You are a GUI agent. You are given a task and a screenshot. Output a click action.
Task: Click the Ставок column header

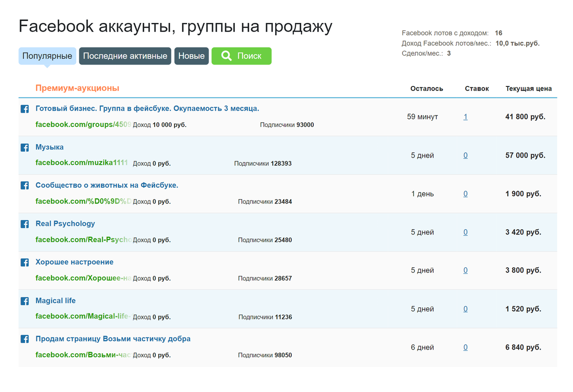(x=477, y=89)
